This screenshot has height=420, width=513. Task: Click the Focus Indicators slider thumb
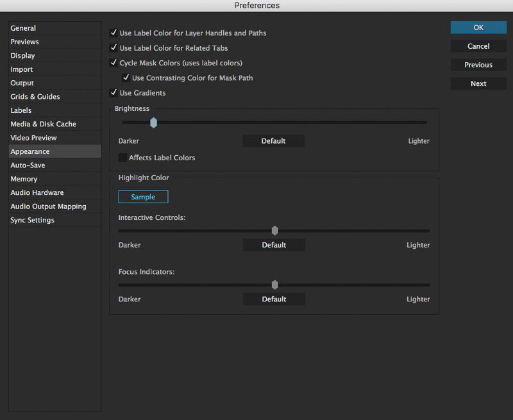274,284
